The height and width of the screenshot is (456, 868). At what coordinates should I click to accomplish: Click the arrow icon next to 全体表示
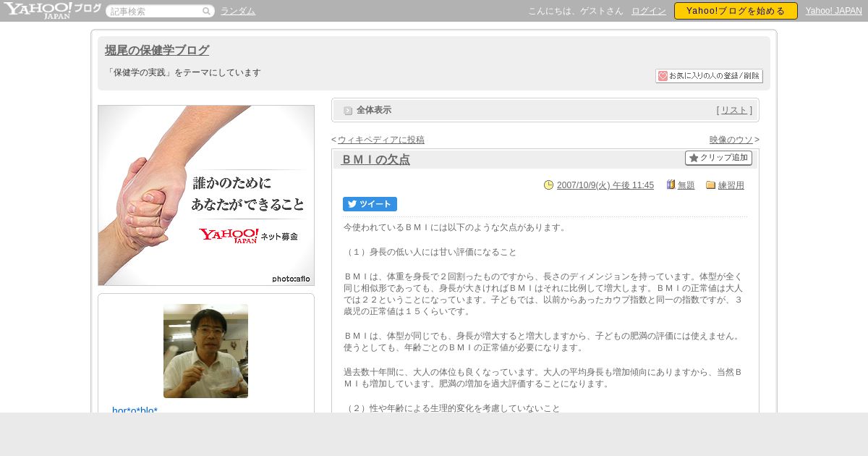(x=348, y=111)
